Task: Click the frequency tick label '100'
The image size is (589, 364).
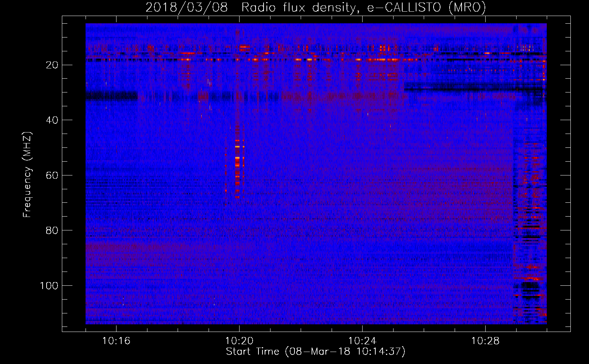Action: (49, 286)
